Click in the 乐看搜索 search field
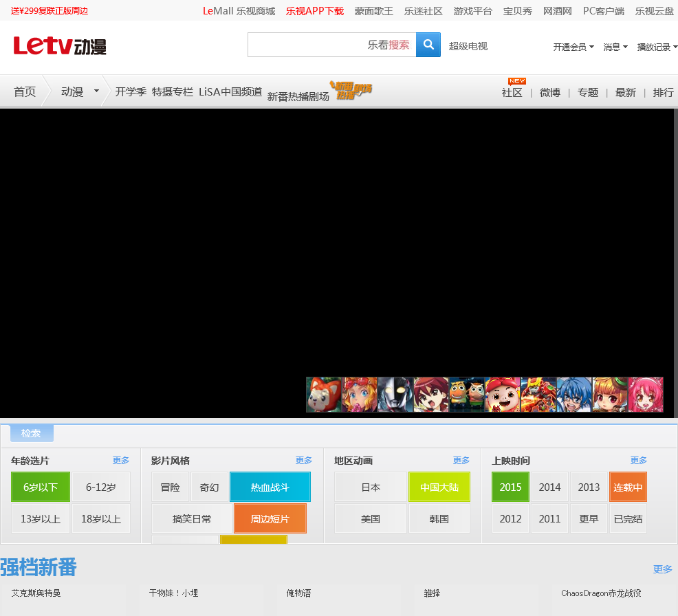This screenshot has height=616, width=678. (331, 45)
